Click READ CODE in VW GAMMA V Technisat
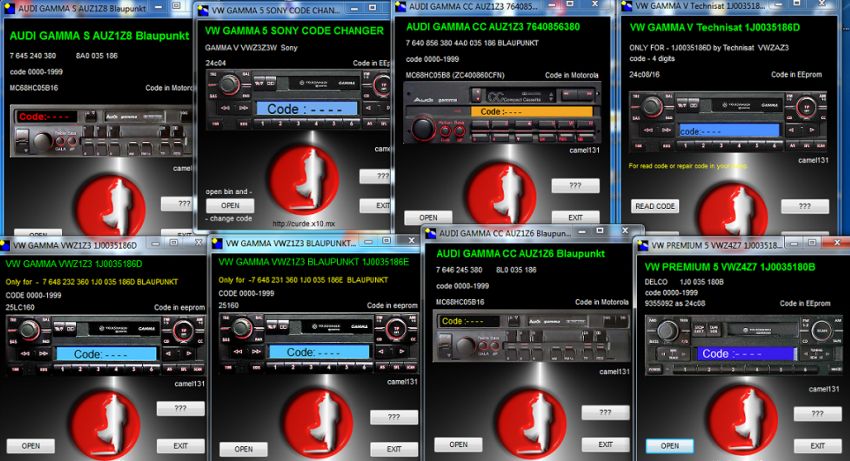This screenshot has width=850, height=461. click(x=655, y=206)
